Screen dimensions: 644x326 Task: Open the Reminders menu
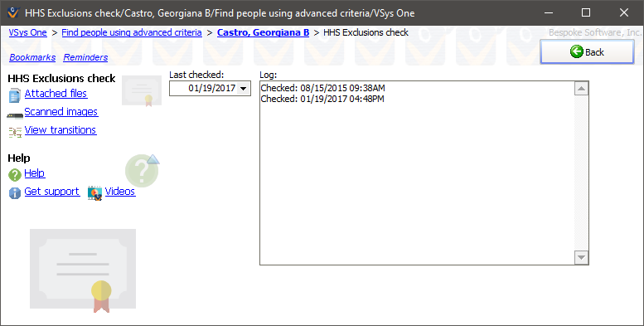[x=85, y=57]
